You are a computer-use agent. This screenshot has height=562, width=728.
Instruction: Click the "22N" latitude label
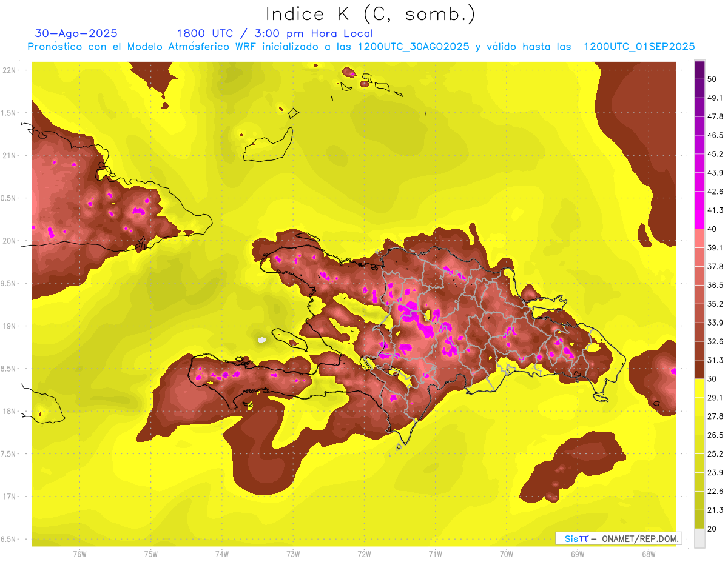[x=10, y=70]
